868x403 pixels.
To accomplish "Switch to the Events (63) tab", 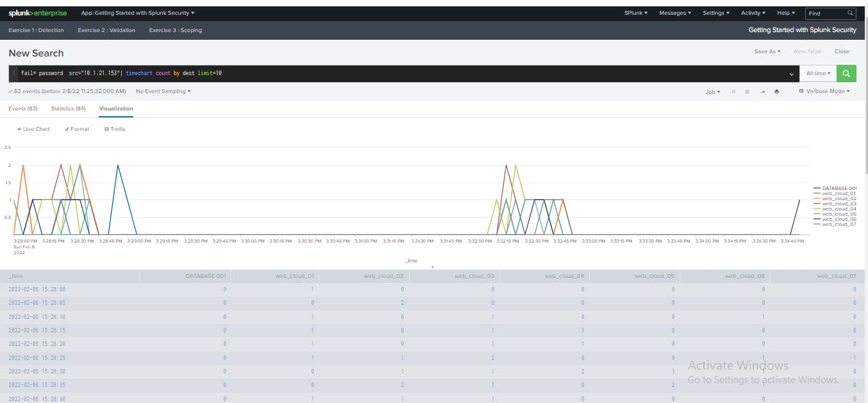I will tap(23, 108).
